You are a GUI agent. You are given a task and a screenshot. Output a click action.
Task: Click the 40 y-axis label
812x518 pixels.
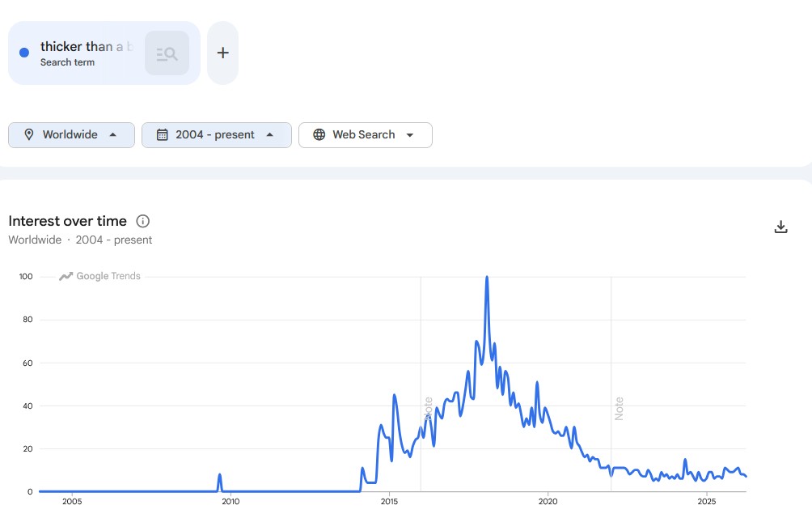(28, 406)
